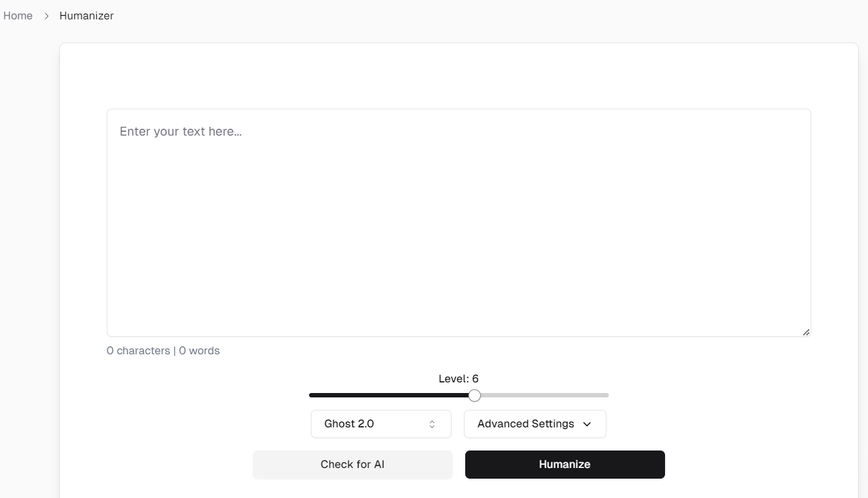Click the chevron beside Advanced Settings

[x=586, y=424]
